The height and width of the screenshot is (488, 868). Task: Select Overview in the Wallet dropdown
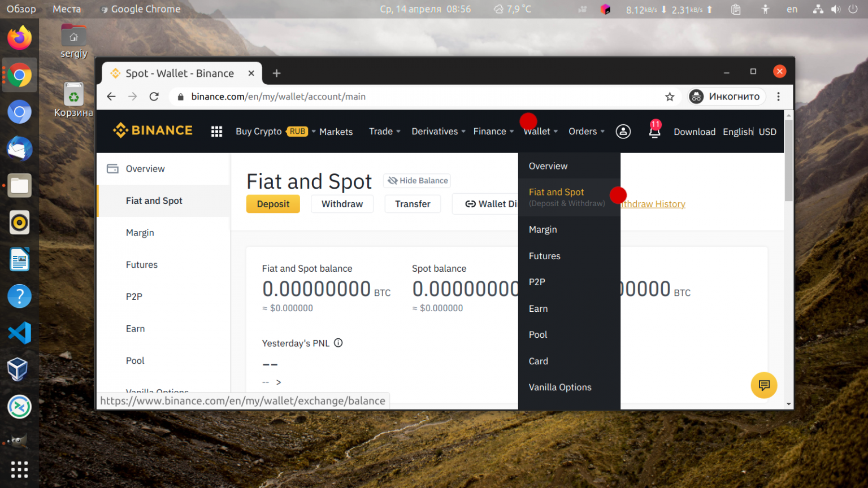tap(569, 166)
